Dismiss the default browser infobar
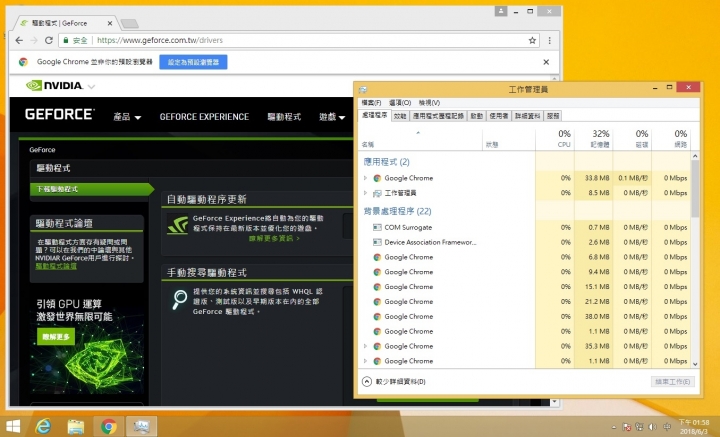720x437 pixels. pos(546,62)
